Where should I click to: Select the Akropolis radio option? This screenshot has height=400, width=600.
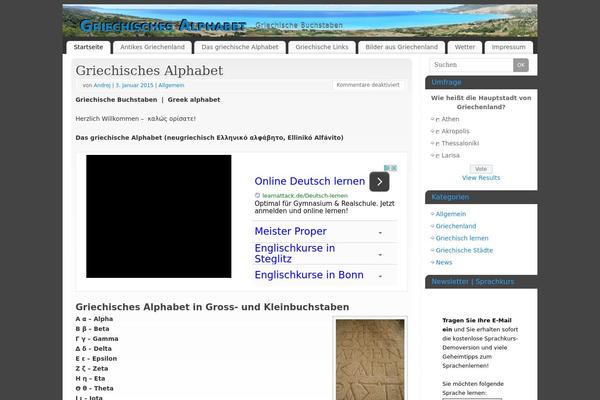click(x=437, y=132)
